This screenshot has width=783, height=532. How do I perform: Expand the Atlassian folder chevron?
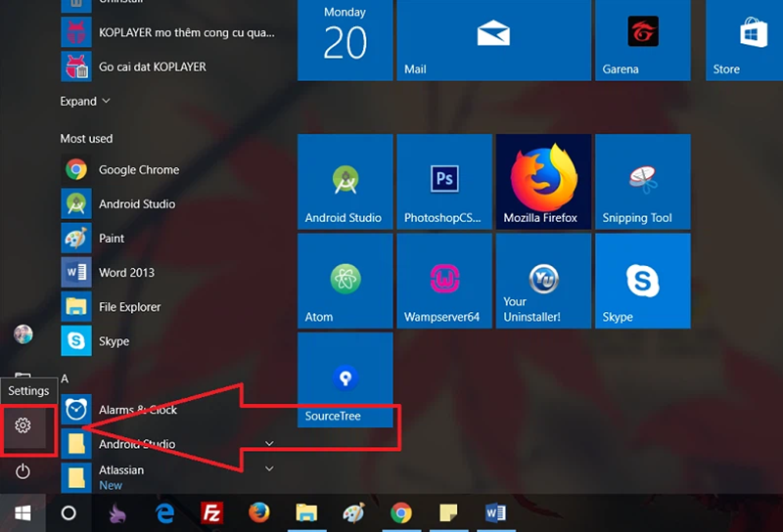[269, 468]
